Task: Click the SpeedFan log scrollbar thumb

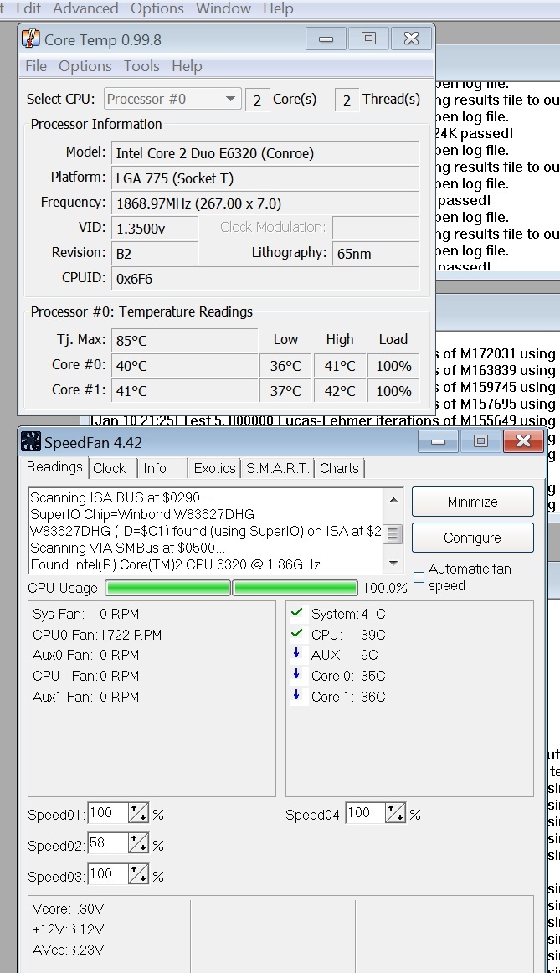Action: point(393,533)
